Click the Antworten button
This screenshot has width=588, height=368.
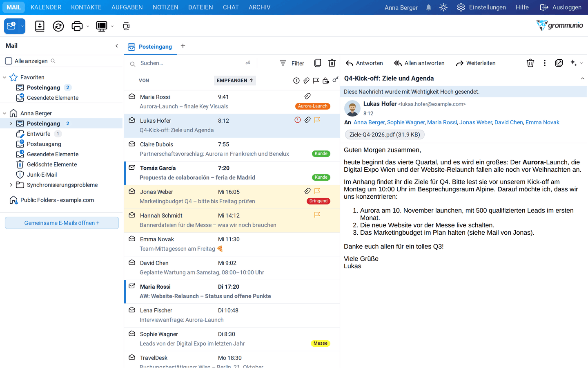click(364, 63)
